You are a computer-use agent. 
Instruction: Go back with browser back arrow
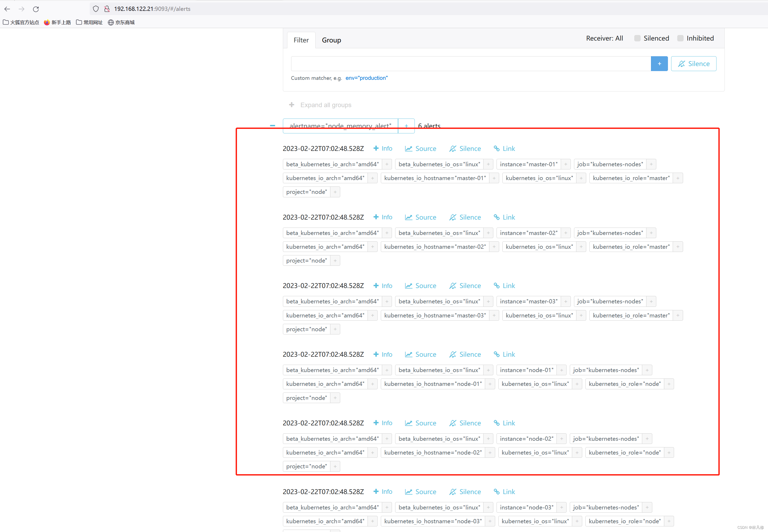(7, 9)
